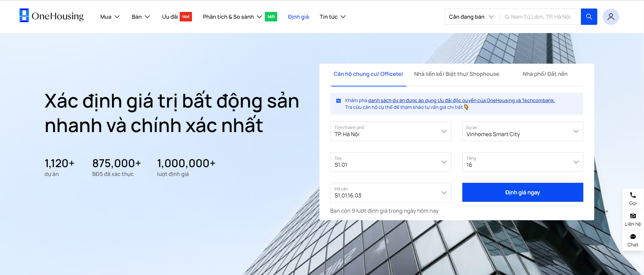
Task: Open Phân tích & So sánh menu
Action: click(x=232, y=17)
